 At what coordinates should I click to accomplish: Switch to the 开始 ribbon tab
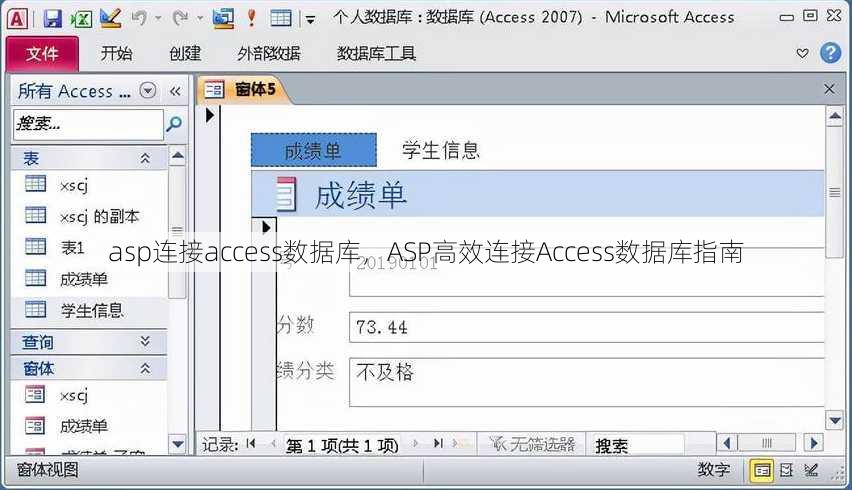tap(116, 53)
